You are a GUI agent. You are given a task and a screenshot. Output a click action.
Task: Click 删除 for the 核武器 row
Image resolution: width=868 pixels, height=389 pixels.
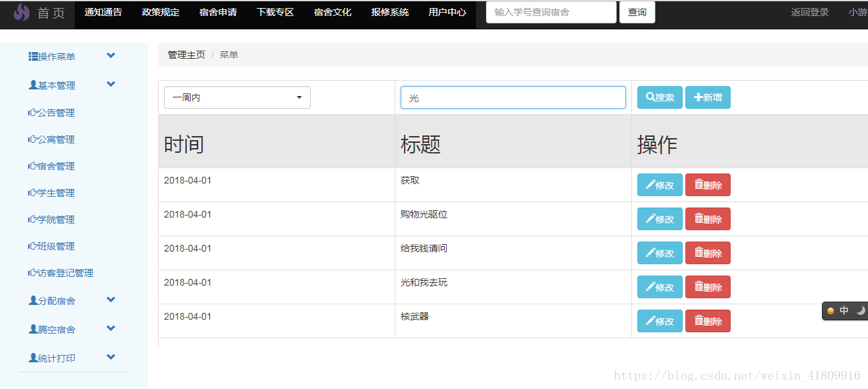708,321
